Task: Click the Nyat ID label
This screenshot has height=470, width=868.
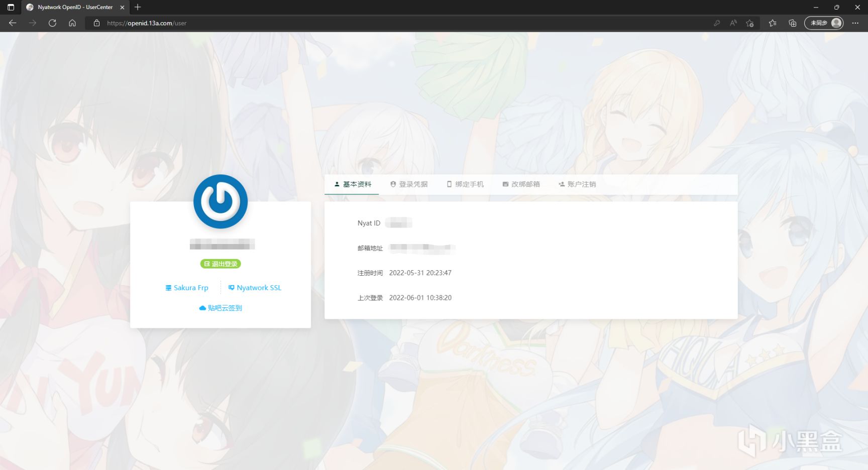Action: tap(369, 223)
